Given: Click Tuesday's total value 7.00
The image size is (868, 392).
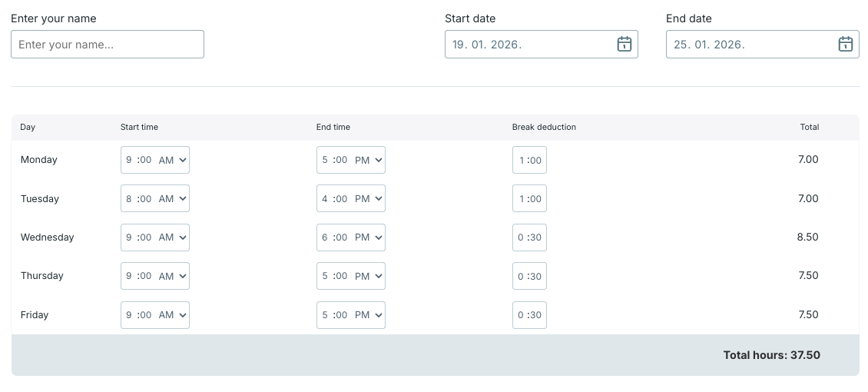Looking at the screenshot, I should 808,198.
